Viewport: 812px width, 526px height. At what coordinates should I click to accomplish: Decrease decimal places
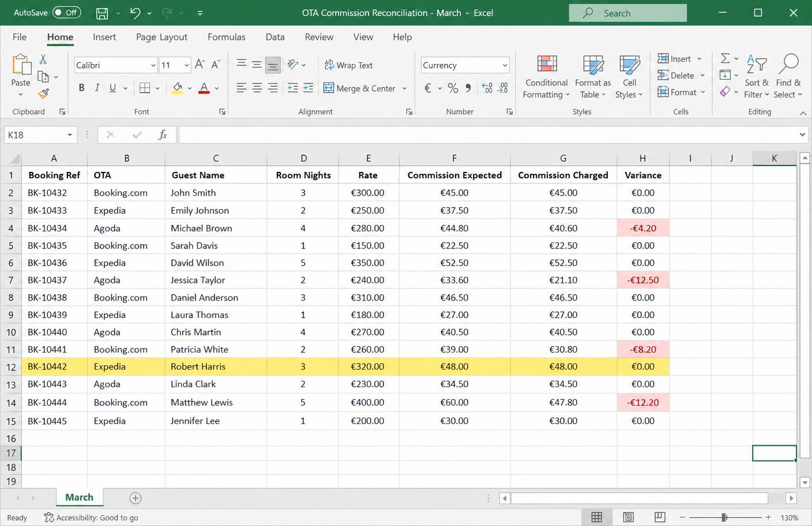(x=503, y=88)
